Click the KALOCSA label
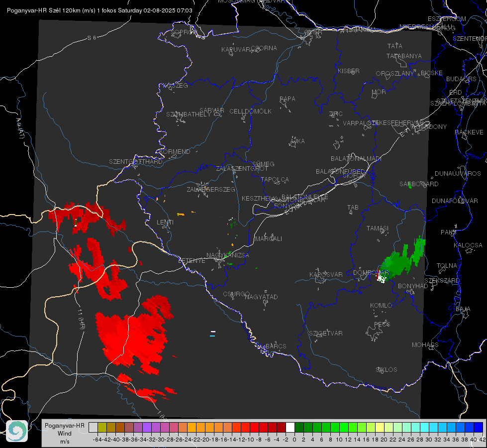 (468, 245)
